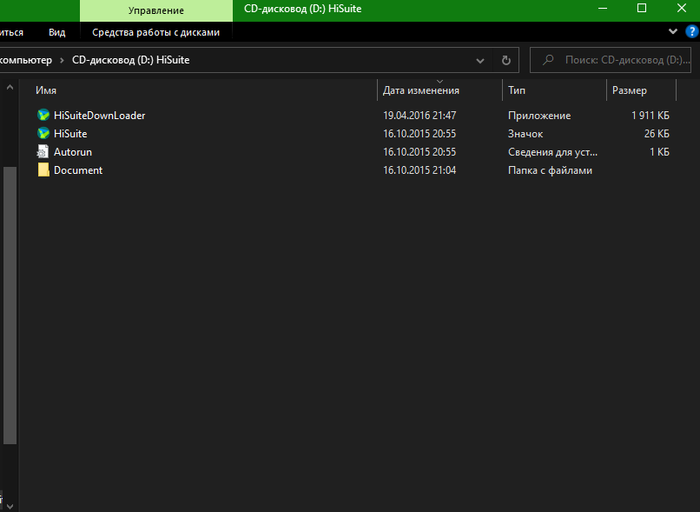Click the magnifier icon in the search box
This screenshot has height=512, width=700.
547,60
